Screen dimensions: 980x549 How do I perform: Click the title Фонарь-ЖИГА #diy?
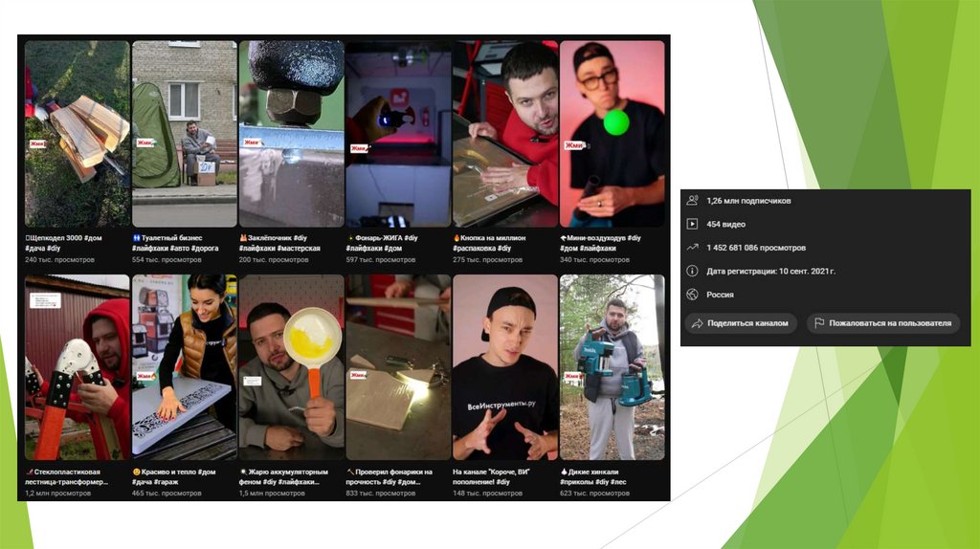(x=382, y=243)
